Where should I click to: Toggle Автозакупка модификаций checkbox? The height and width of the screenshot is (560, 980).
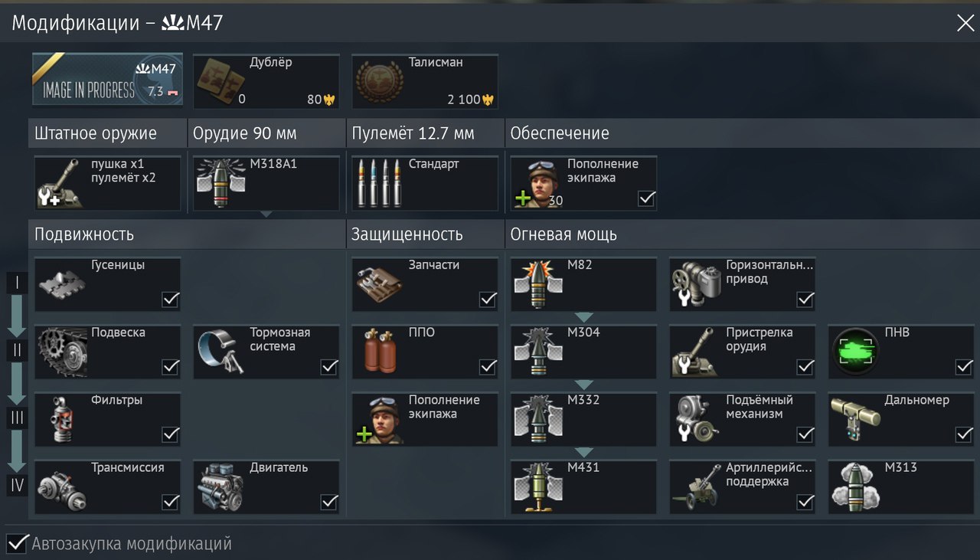coord(17,544)
